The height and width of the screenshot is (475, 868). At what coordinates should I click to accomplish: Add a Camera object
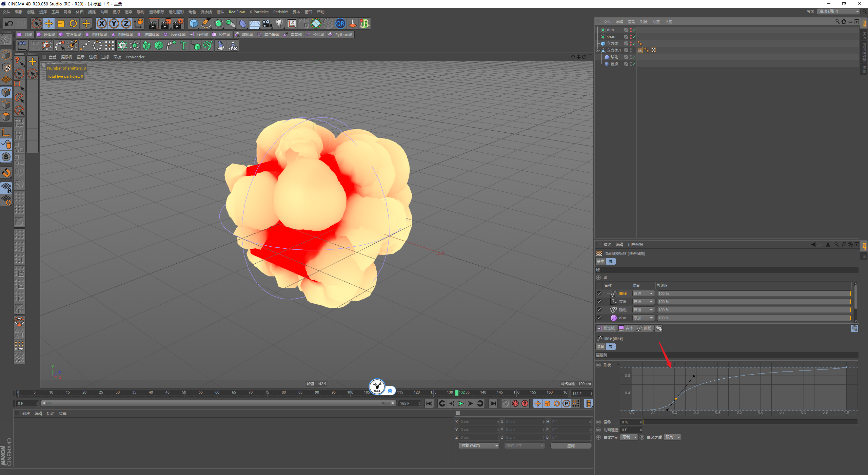pos(267,23)
